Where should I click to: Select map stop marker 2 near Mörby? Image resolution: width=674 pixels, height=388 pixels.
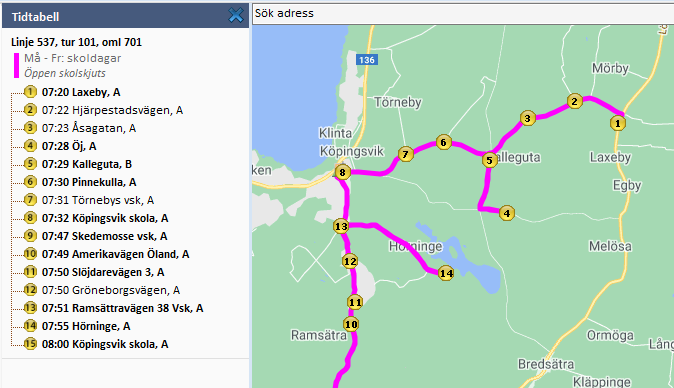[574, 101]
